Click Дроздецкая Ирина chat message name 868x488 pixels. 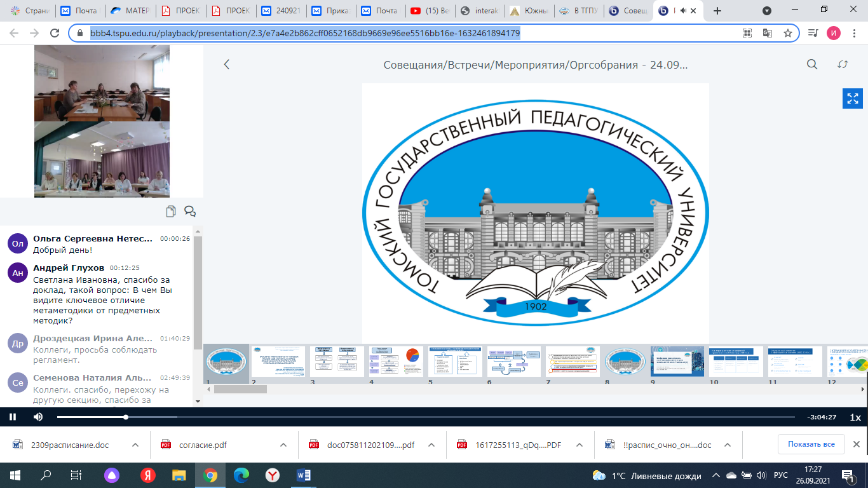click(x=93, y=338)
